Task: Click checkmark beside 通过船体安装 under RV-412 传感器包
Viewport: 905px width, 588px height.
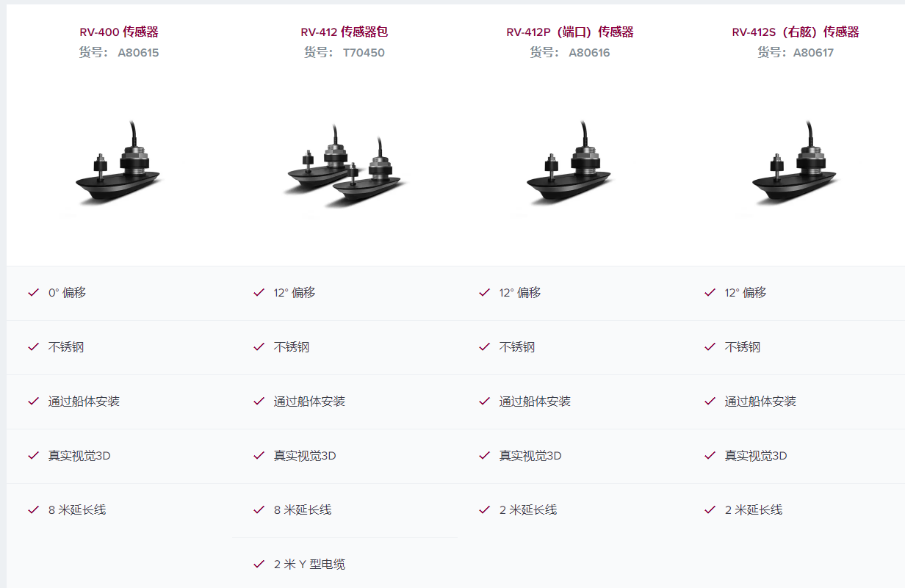Action: (259, 401)
